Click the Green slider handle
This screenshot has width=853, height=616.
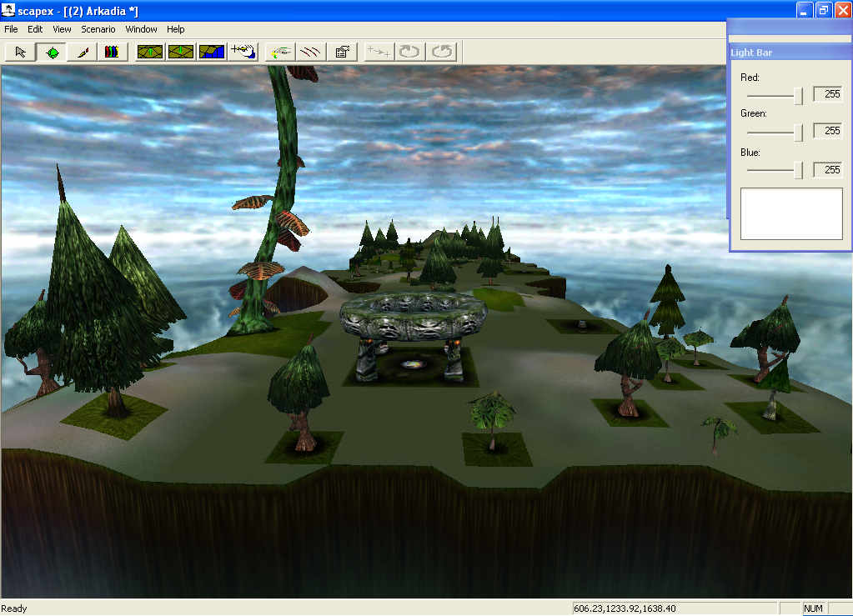[x=798, y=132]
